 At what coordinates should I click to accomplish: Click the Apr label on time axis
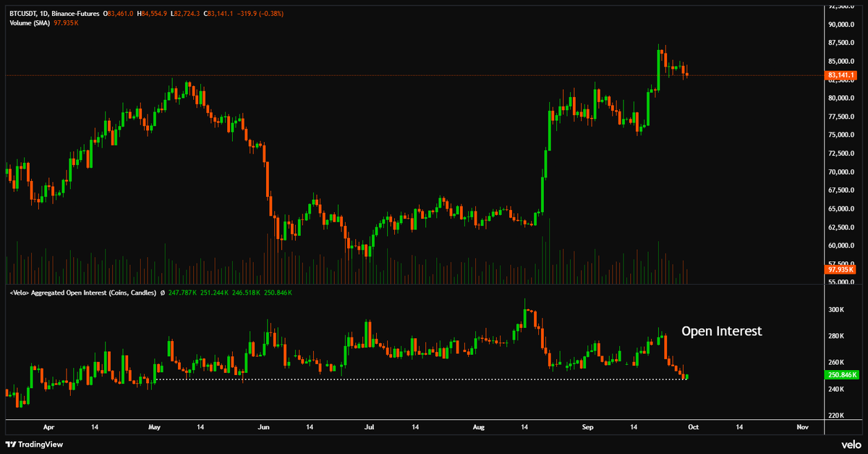tap(48, 428)
